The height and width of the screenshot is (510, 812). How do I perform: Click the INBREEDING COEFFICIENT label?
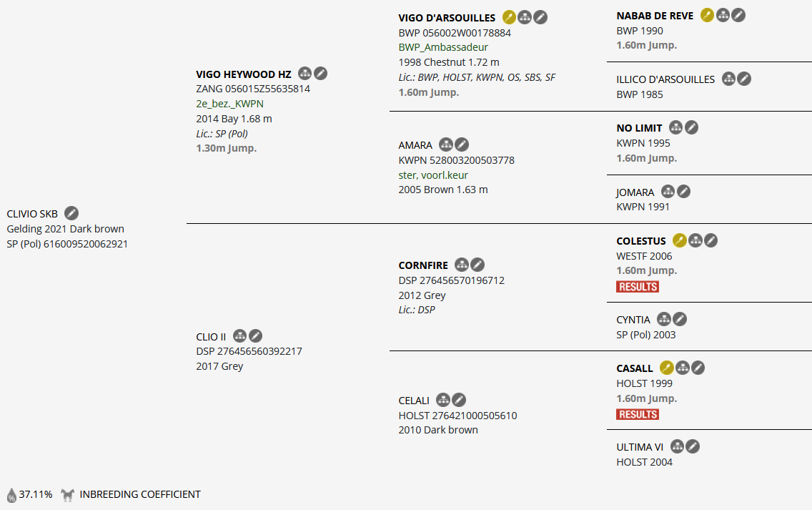[x=140, y=494]
